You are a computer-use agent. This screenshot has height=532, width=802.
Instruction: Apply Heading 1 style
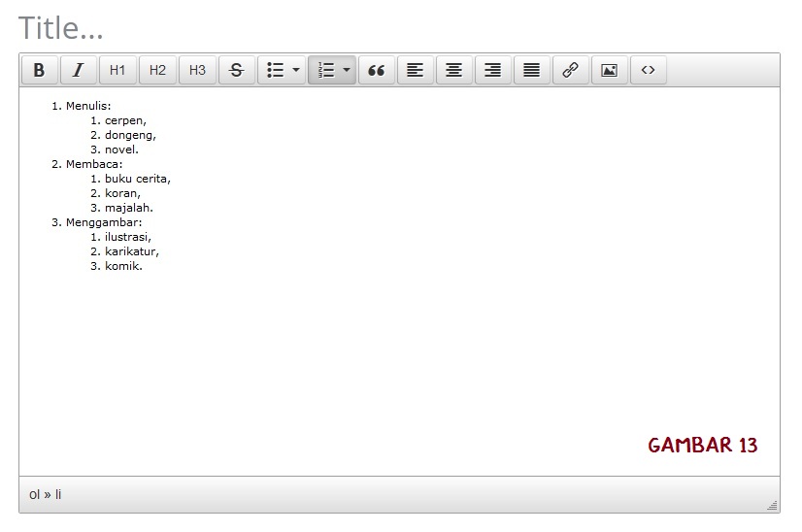click(x=117, y=70)
